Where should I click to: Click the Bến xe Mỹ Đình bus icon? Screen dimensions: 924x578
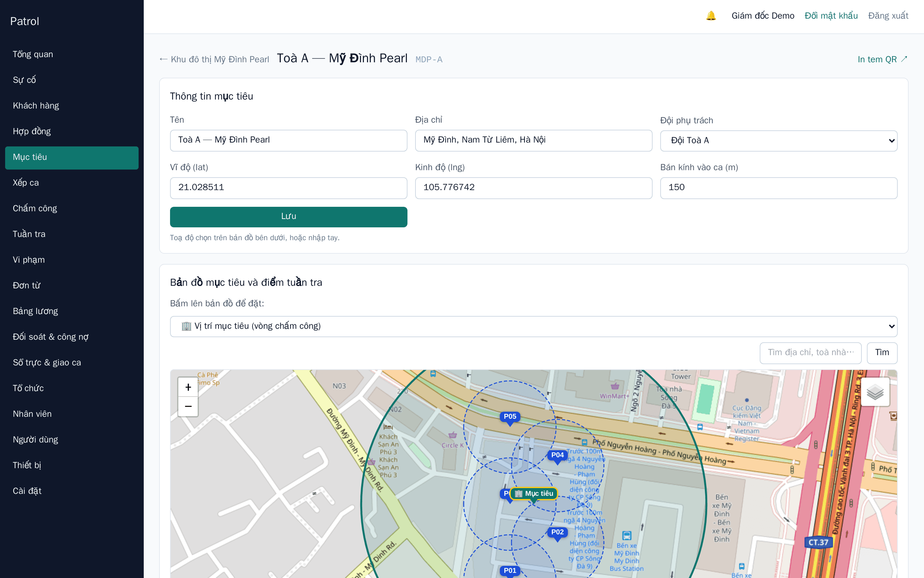tap(627, 535)
